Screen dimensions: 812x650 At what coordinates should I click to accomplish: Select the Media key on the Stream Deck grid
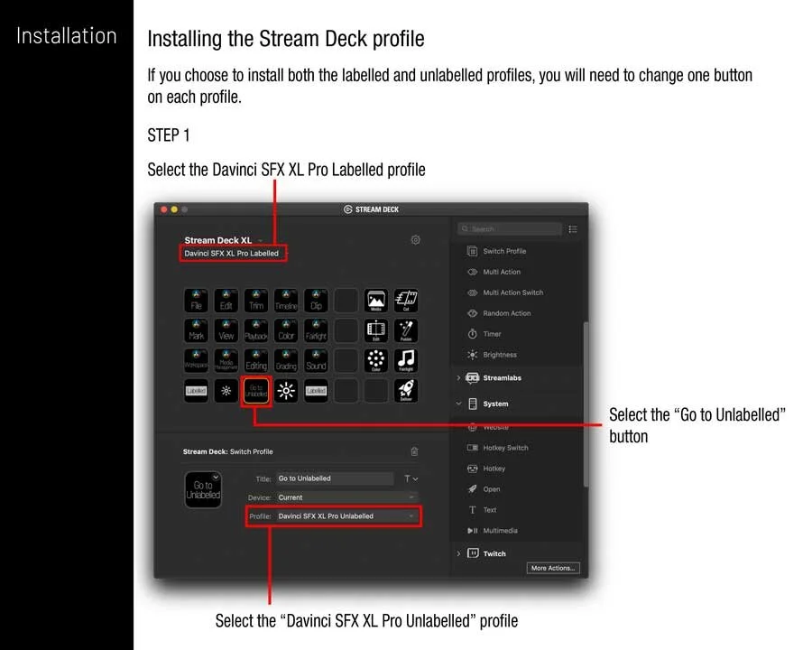click(375, 301)
